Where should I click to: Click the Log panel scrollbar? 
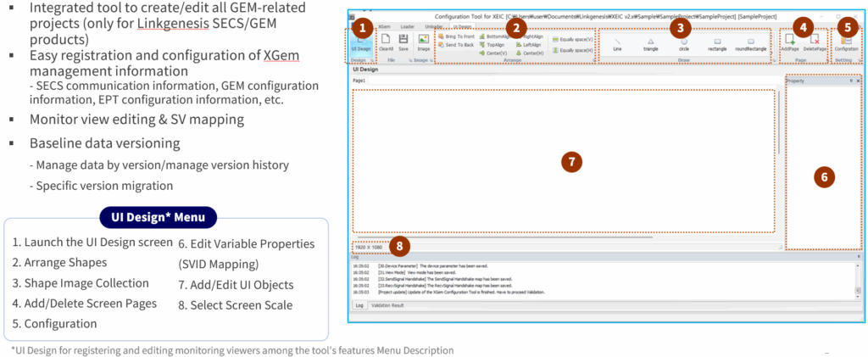coord(859,281)
